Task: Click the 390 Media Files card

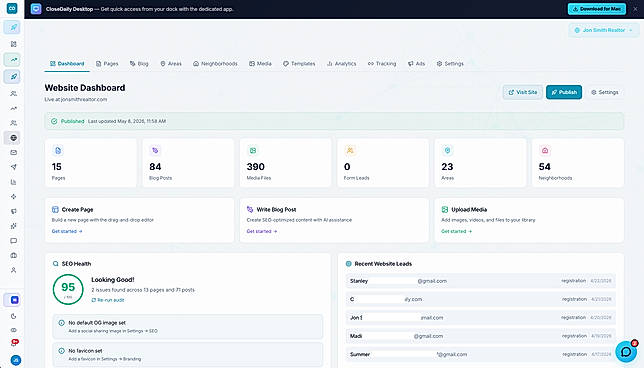Action: [285, 163]
